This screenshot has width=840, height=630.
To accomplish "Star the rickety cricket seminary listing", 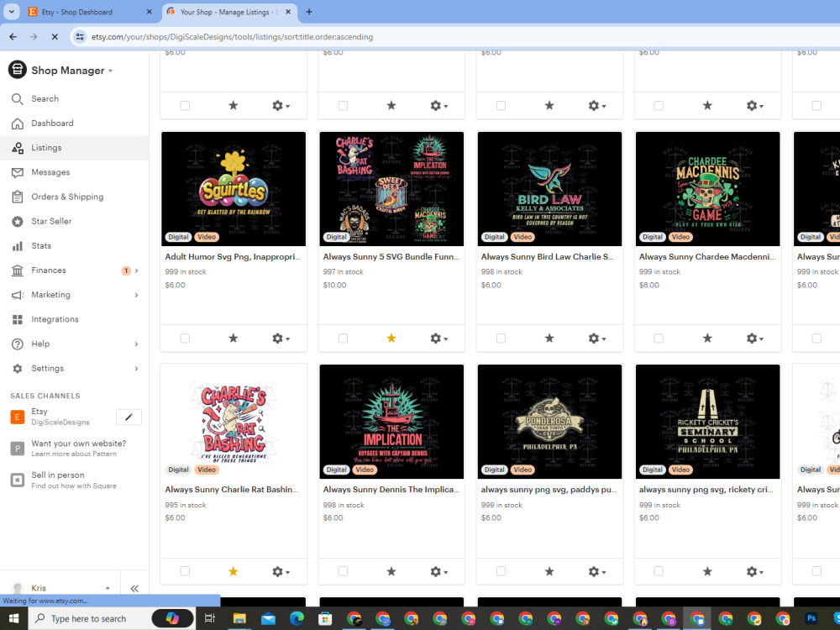I will 707,571.
